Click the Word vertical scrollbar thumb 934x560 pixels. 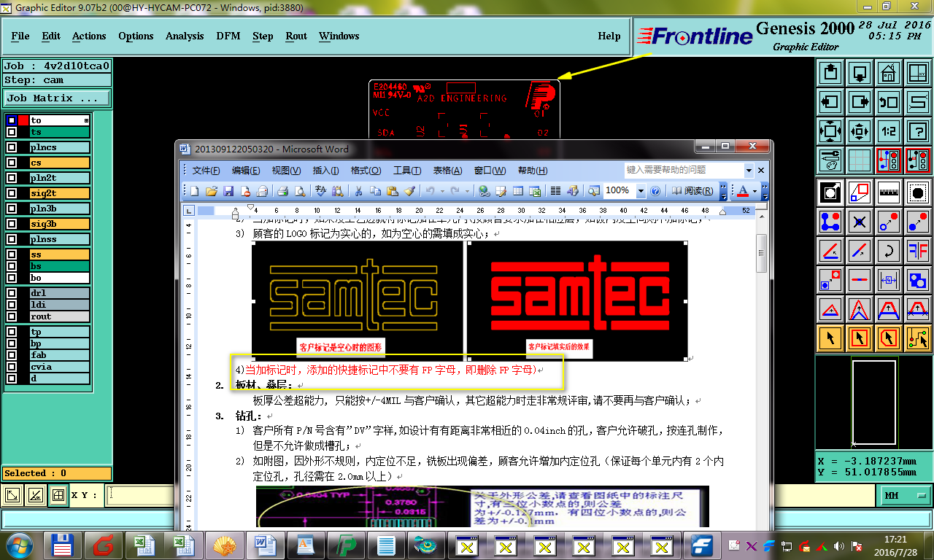(x=761, y=252)
